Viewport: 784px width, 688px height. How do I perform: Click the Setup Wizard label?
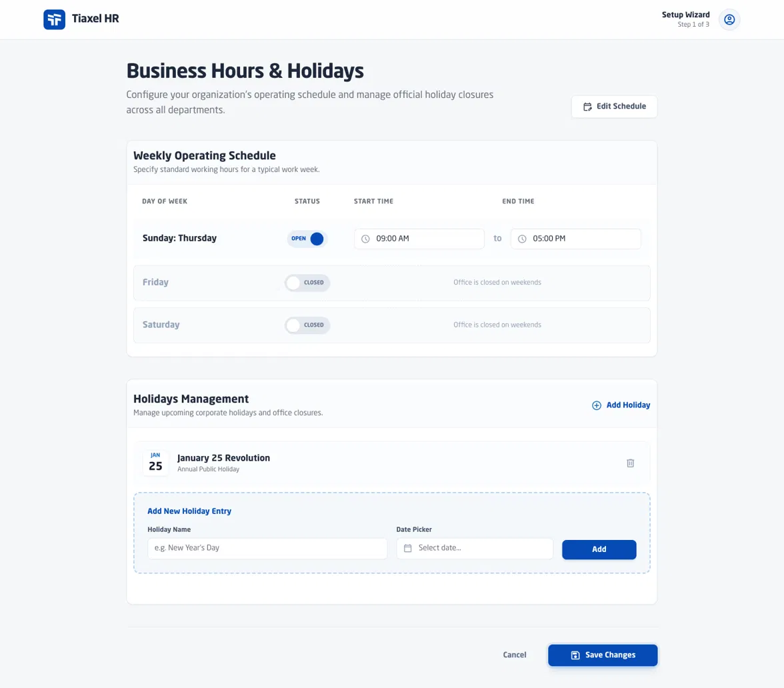click(x=685, y=15)
